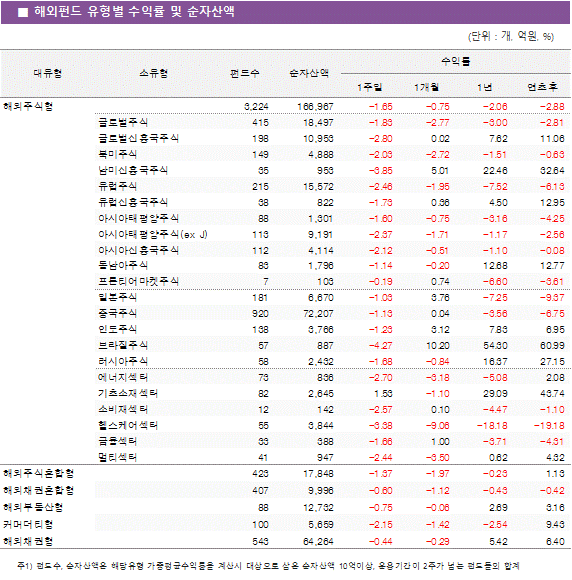The height and width of the screenshot is (580, 572).
Task: Click 1주일 return '-2.15' in 커머더티형 row
Action: (x=381, y=525)
